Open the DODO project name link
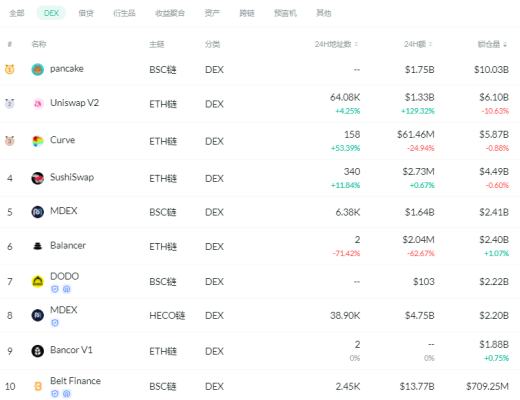520x400 pixels. pyautogui.click(x=64, y=276)
